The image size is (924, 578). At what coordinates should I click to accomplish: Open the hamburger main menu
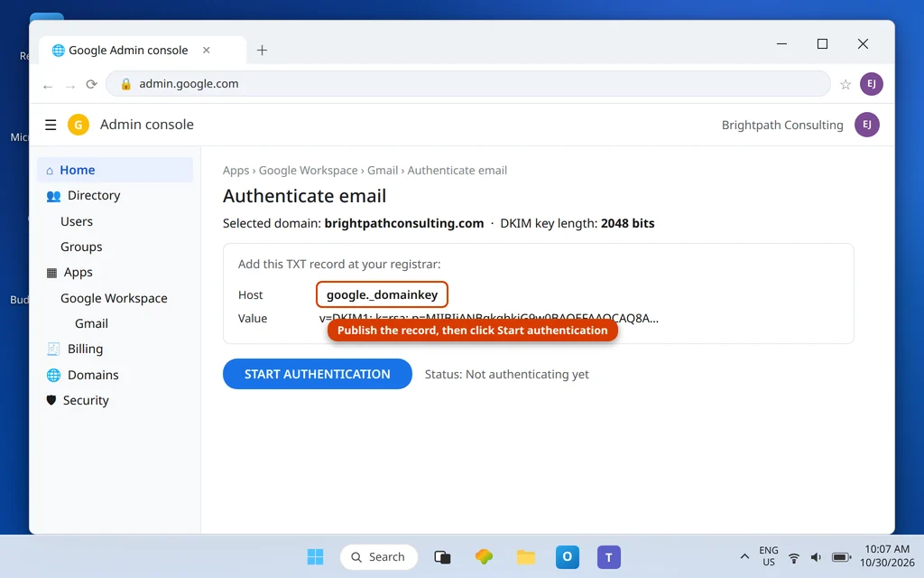click(x=51, y=125)
